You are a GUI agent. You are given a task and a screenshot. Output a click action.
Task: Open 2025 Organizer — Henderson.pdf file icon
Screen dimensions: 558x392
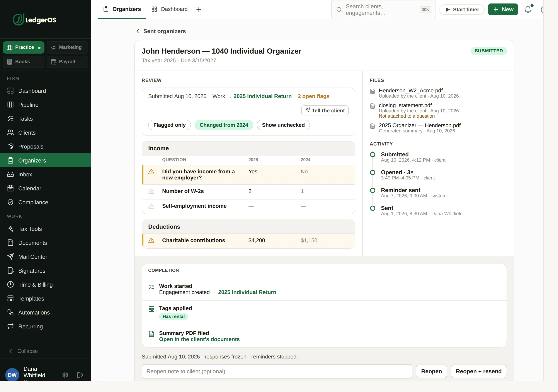[x=372, y=126]
